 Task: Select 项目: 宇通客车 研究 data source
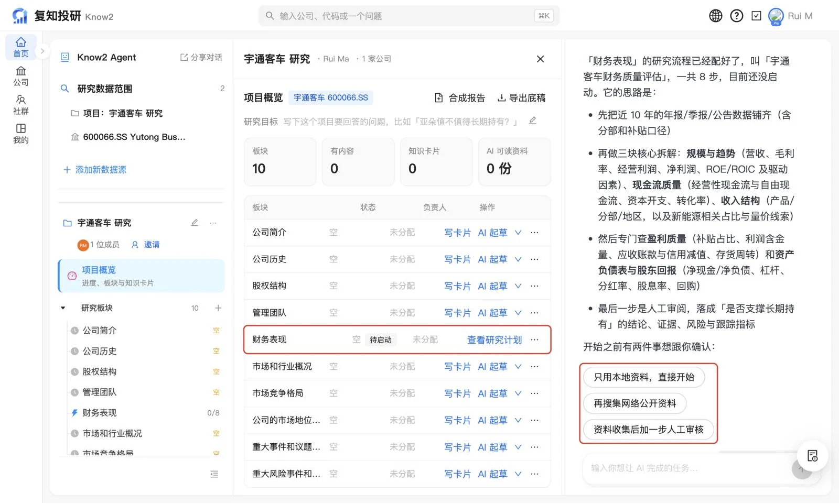coord(117,113)
